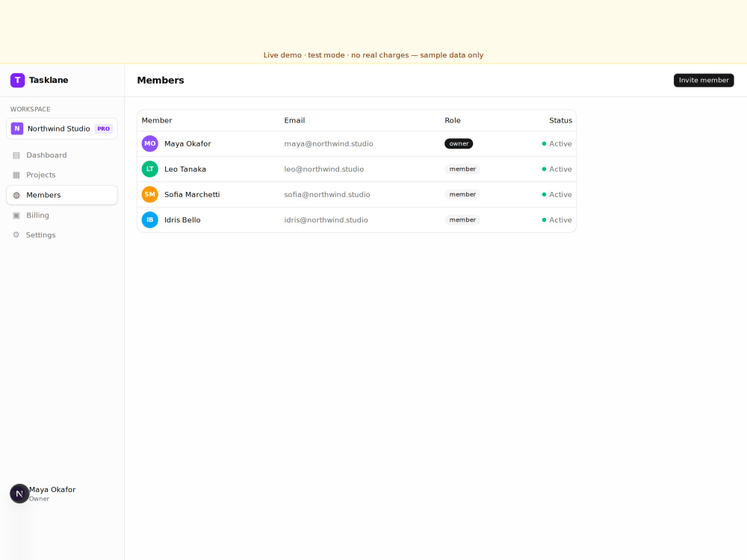The image size is (747, 560).
Task: Open the Billing page
Action: pos(62,215)
